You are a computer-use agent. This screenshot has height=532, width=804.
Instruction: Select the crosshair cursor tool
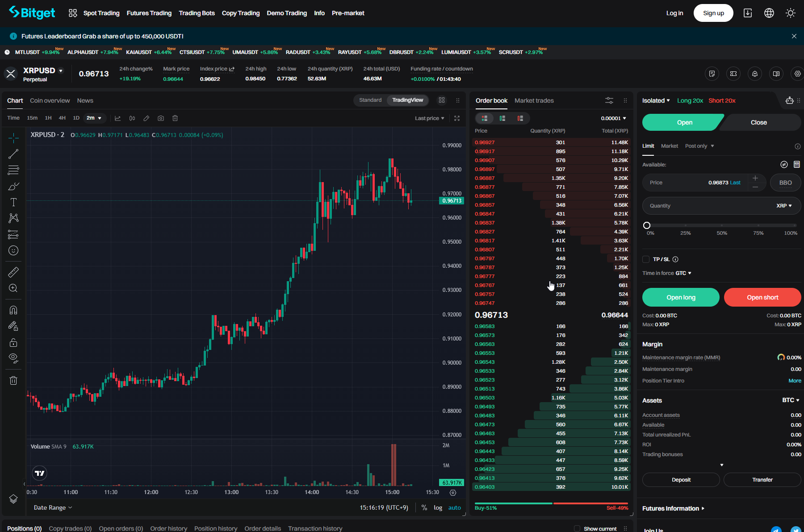click(x=13, y=138)
